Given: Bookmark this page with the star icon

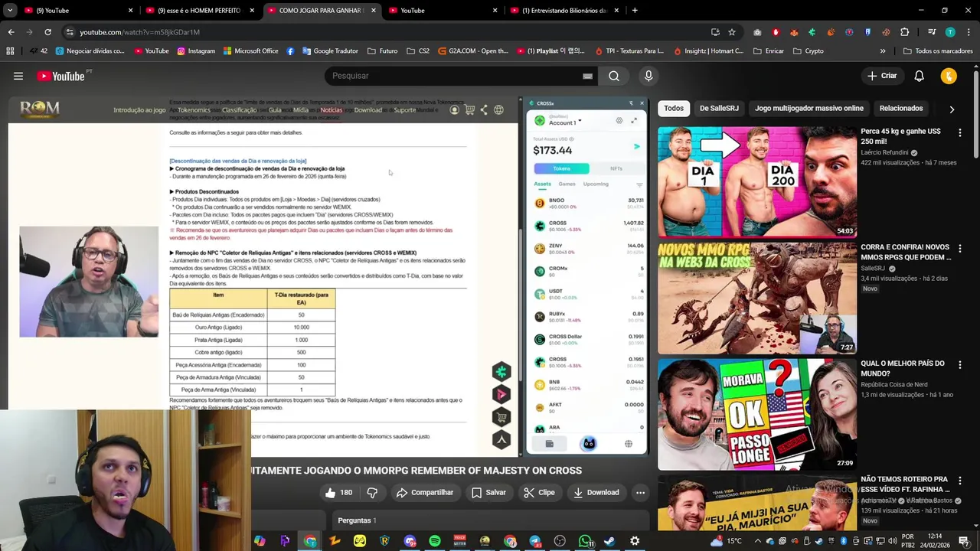Looking at the screenshot, I should point(732,32).
